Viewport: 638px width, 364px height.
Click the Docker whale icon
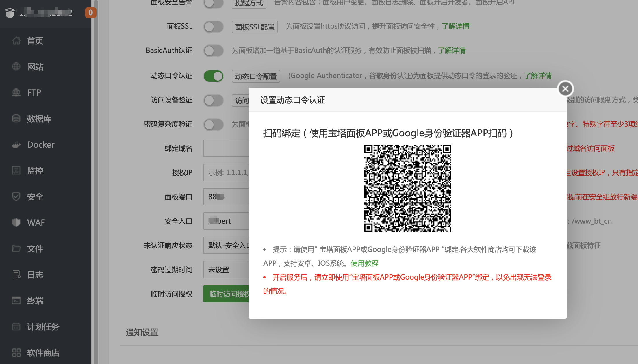pos(16,145)
